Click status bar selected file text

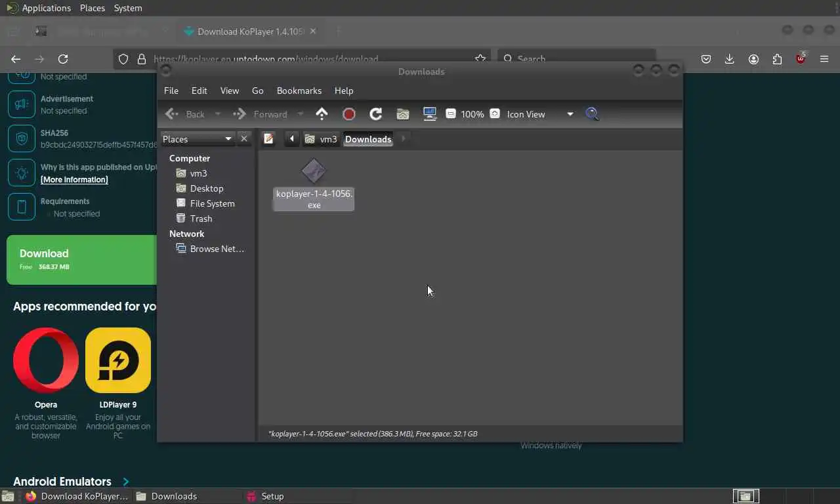coord(373,434)
